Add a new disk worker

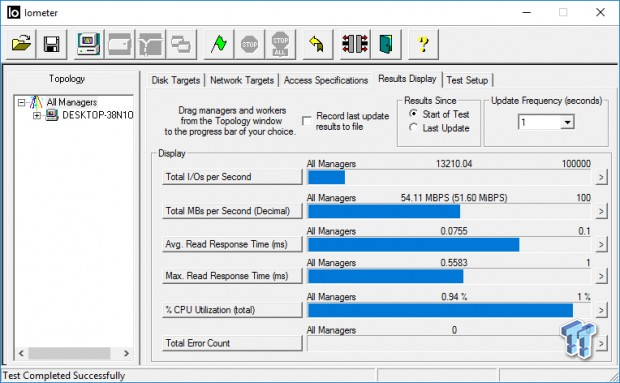point(120,44)
